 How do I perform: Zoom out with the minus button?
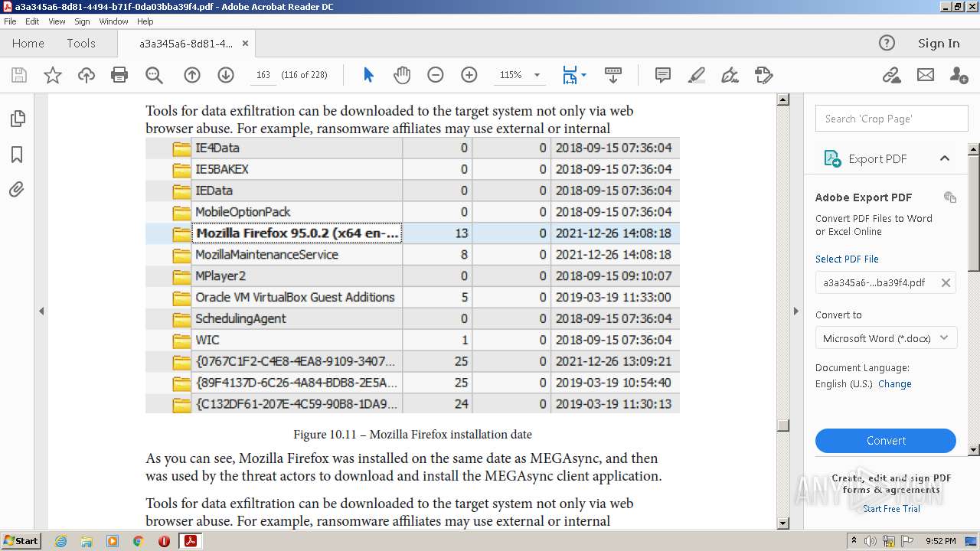pyautogui.click(x=436, y=75)
